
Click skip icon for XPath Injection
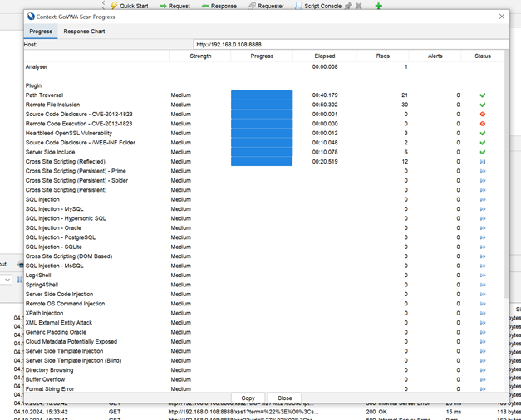483,314
